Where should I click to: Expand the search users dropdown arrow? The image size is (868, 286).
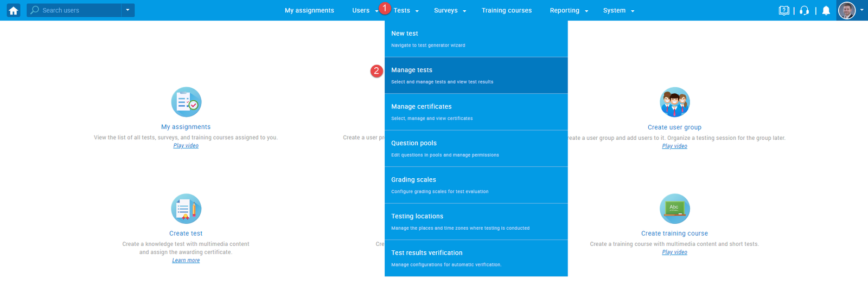coord(127,10)
